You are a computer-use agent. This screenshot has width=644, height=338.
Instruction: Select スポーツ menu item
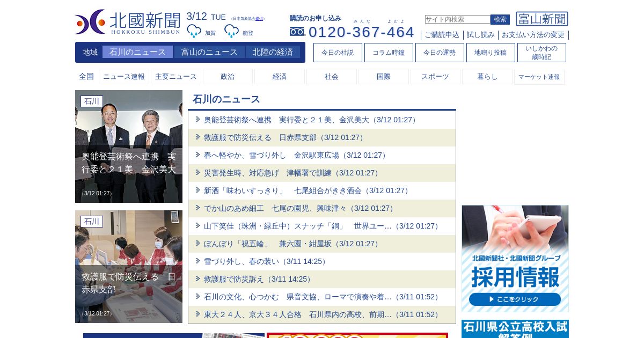[x=435, y=77]
